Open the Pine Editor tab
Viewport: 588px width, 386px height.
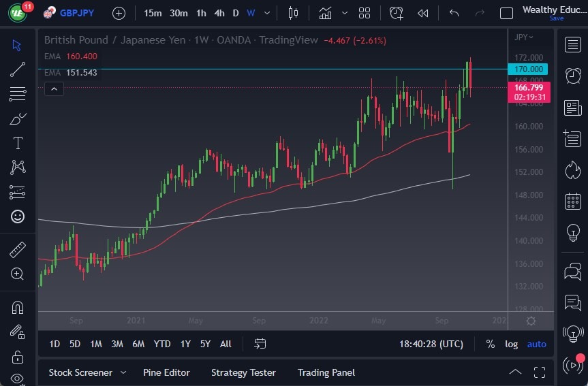(x=166, y=372)
